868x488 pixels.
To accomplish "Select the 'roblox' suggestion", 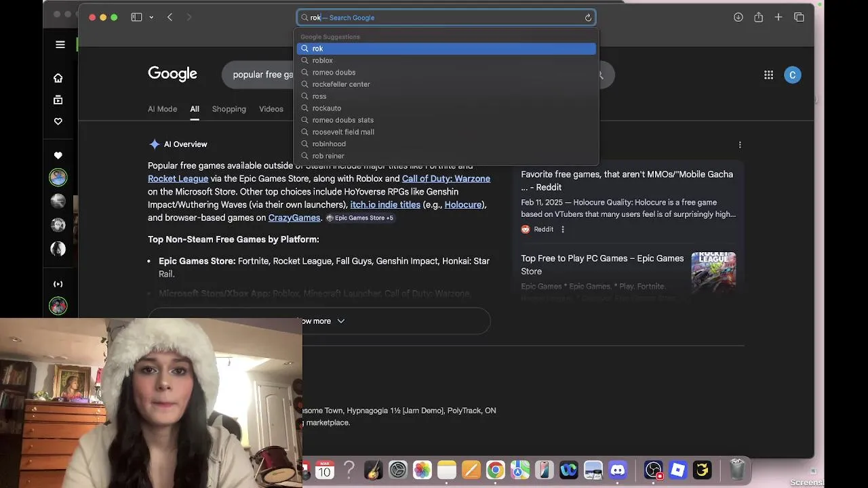I will [446, 60].
